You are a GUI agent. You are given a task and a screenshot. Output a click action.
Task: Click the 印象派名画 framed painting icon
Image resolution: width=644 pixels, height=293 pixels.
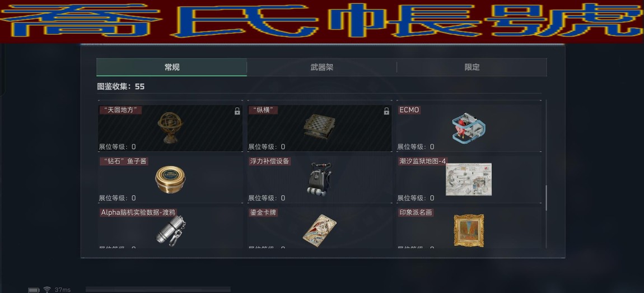tap(469, 230)
